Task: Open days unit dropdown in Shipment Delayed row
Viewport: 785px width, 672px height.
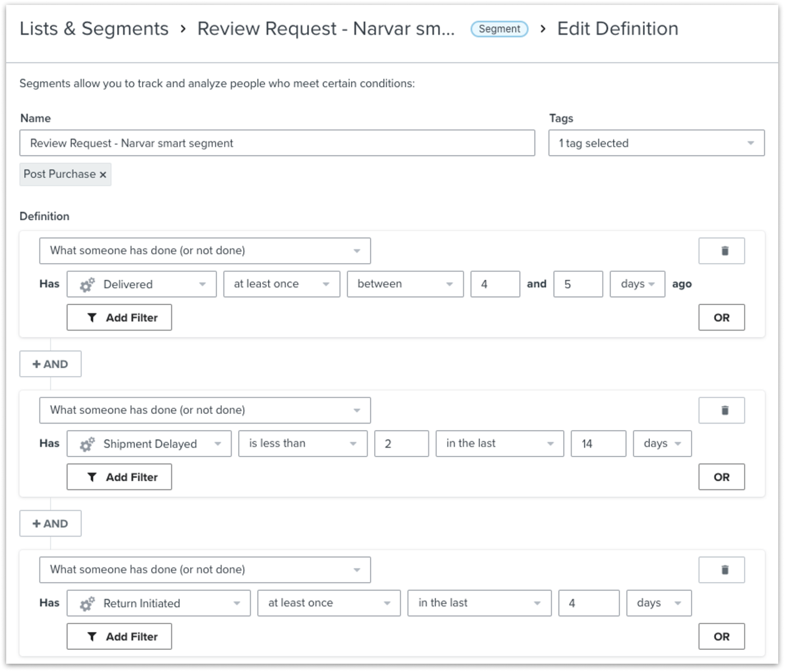Action: (x=662, y=444)
